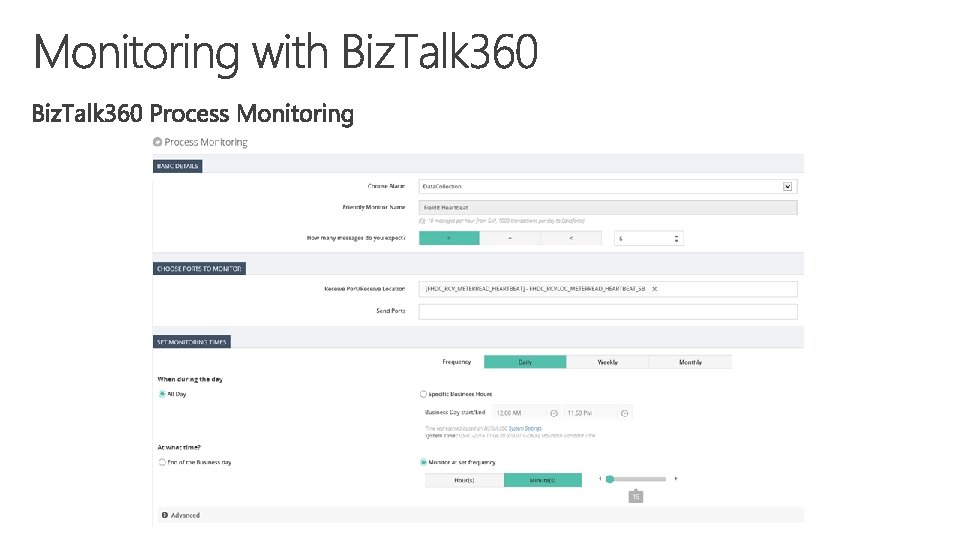The image size is (960, 540).
Task: Click the Send Ports field
Action: (608, 312)
